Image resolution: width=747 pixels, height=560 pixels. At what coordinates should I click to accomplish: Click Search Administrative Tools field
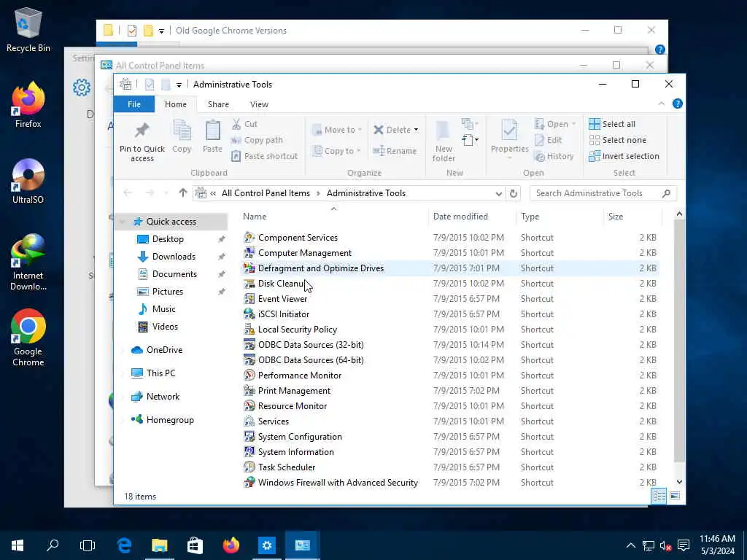pyautogui.click(x=602, y=193)
